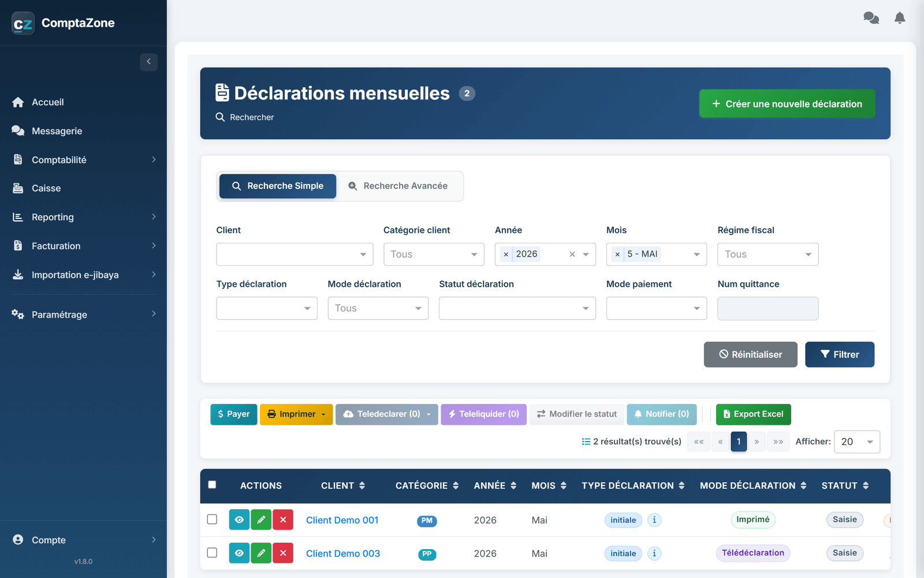The height and width of the screenshot is (578, 924).
Task: Delete Client Demo 003 declaration with red X
Action: [283, 553]
